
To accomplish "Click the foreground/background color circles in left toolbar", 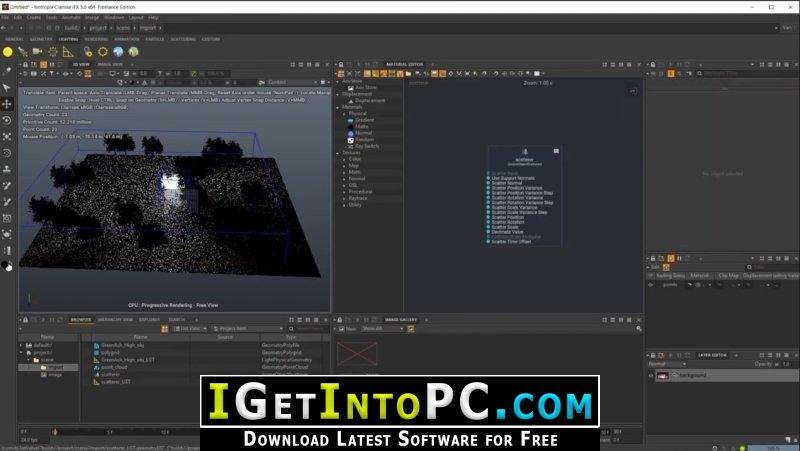I will coord(7,266).
